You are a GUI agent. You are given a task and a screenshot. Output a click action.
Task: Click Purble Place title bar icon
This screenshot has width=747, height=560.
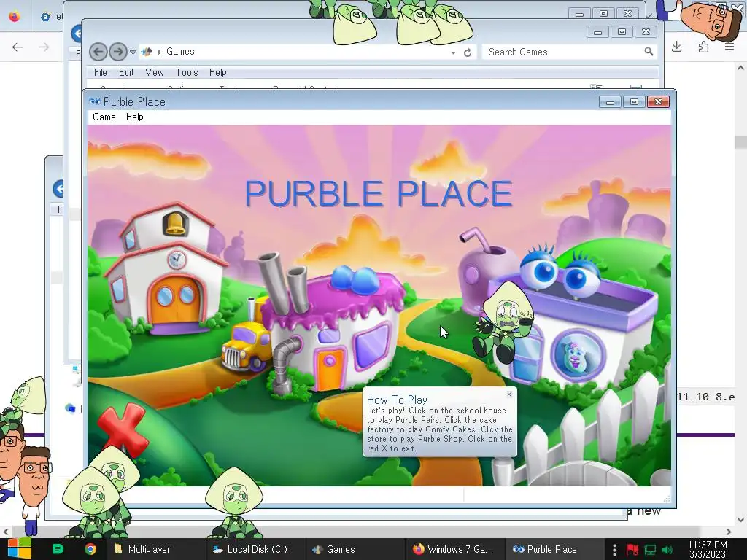coord(94,101)
